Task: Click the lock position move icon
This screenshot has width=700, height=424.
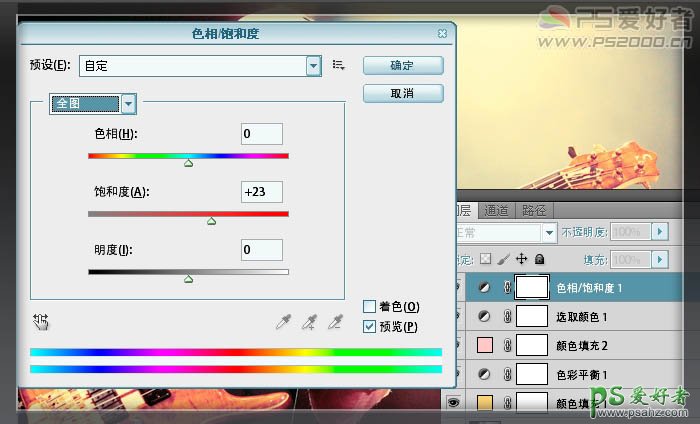Action: (x=520, y=259)
